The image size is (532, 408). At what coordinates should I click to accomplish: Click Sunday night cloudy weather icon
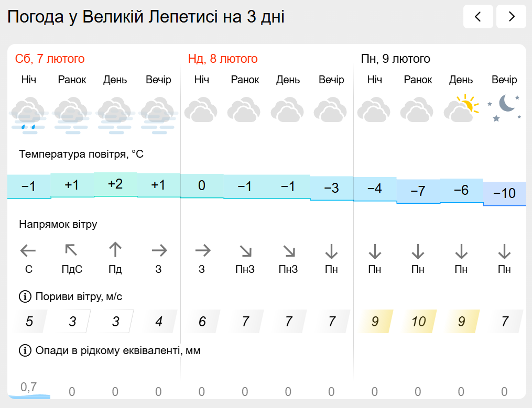click(202, 110)
